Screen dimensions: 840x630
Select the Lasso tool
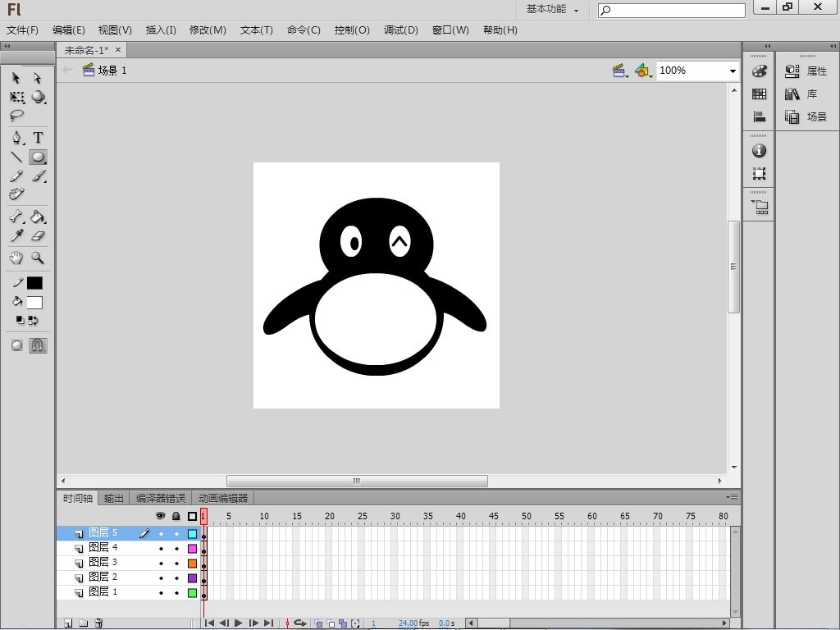point(16,115)
